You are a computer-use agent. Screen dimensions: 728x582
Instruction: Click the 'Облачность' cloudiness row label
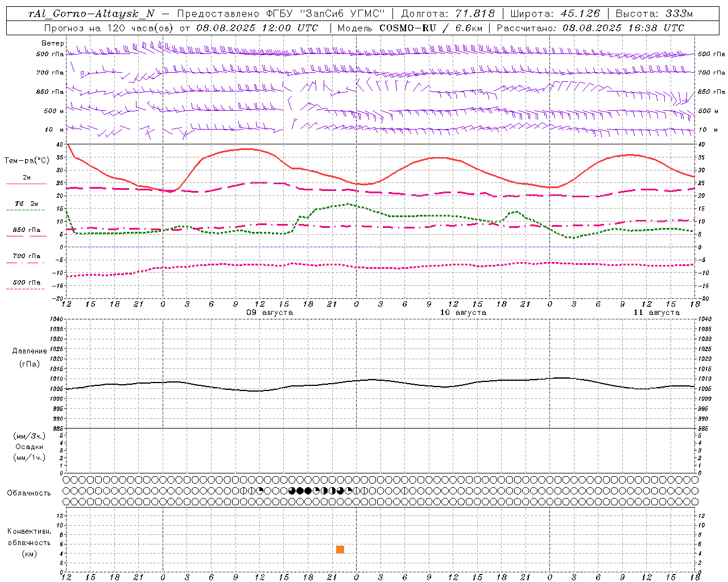pyautogui.click(x=29, y=493)
